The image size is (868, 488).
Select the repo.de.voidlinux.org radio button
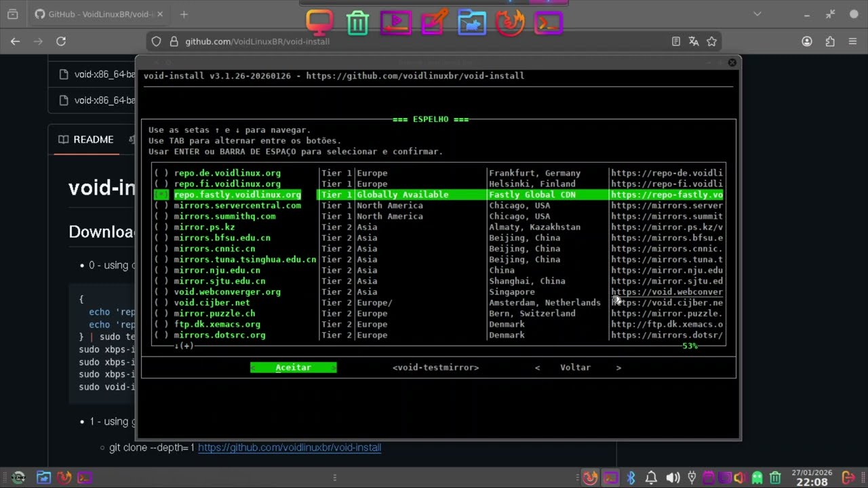[161, 173]
